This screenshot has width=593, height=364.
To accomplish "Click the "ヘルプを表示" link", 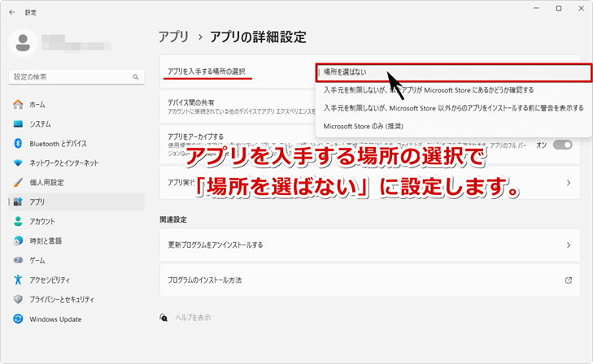I will [x=193, y=318].
